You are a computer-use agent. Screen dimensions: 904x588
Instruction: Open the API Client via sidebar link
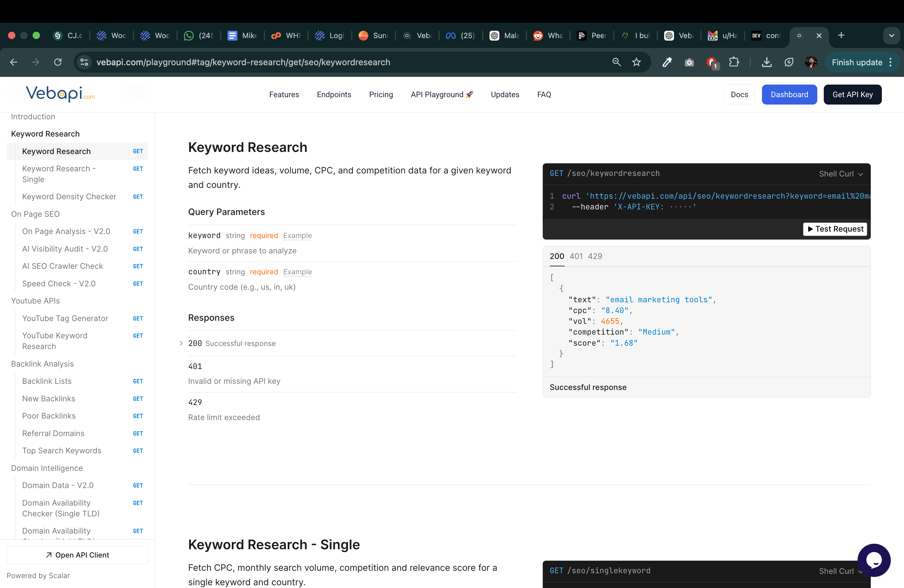[77, 554]
